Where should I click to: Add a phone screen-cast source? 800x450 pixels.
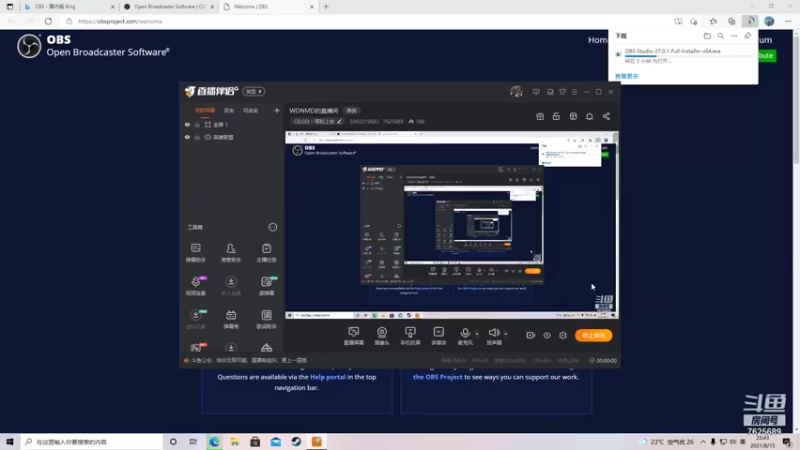click(x=410, y=336)
